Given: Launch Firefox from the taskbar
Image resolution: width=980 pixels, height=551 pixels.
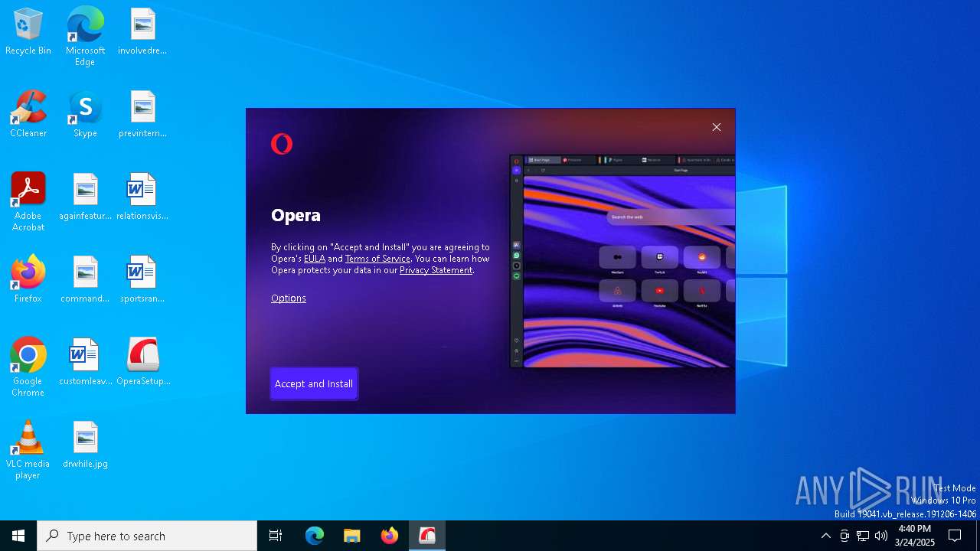Looking at the screenshot, I should point(390,536).
